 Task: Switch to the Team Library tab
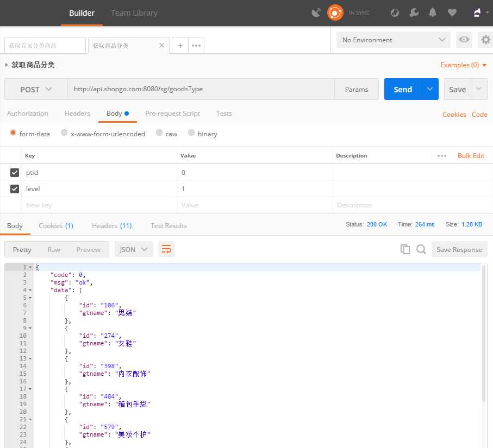(x=134, y=13)
